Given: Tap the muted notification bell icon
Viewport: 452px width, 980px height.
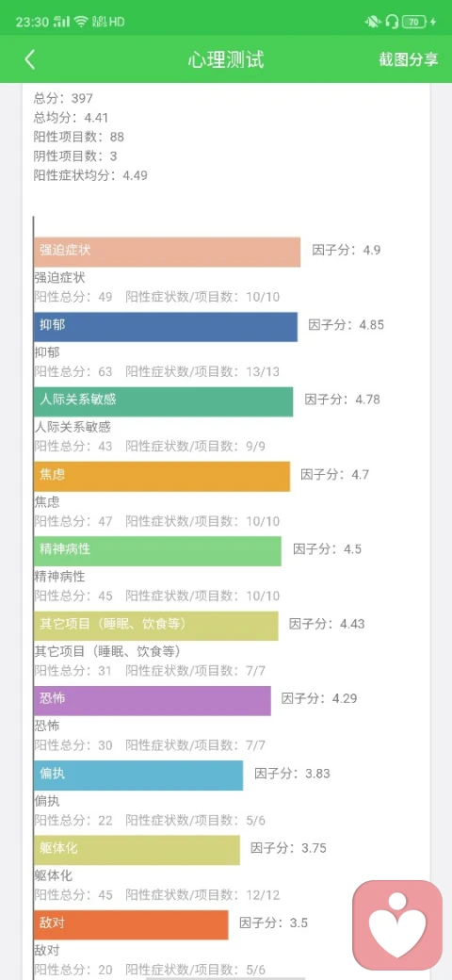Looking at the screenshot, I should (373, 22).
